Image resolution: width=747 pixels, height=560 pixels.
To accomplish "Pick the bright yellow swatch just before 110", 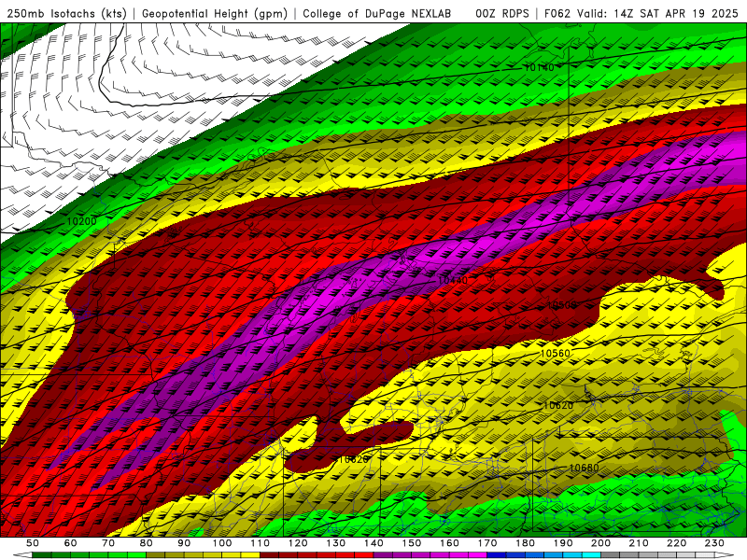I will [250, 555].
